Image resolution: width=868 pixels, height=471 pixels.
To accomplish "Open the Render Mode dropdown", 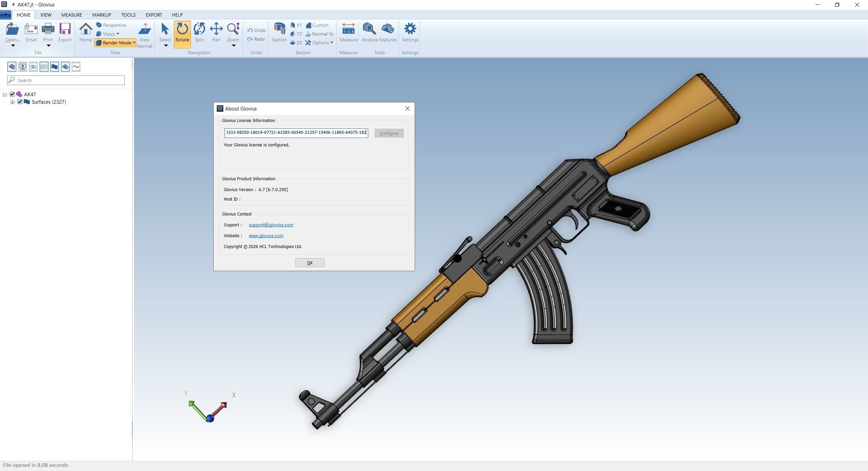I will [x=116, y=43].
